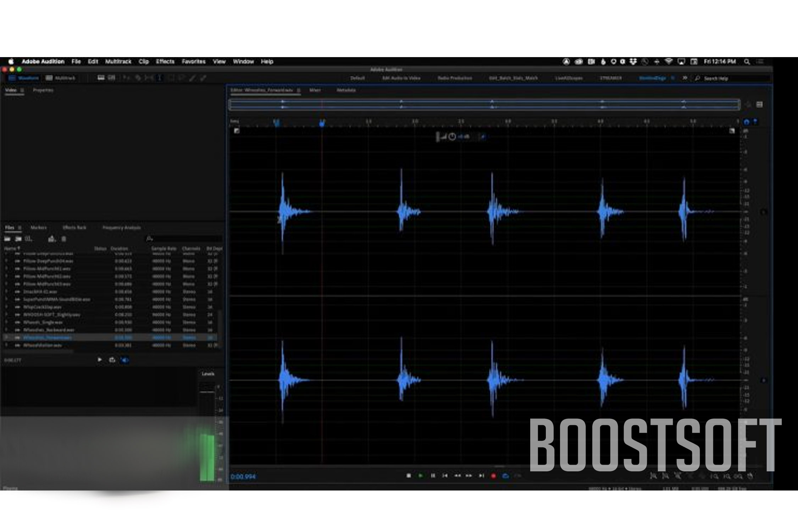Open the Window menu
The width and height of the screenshot is (798, 532).
pyautogui.click(x=243, y=61)
